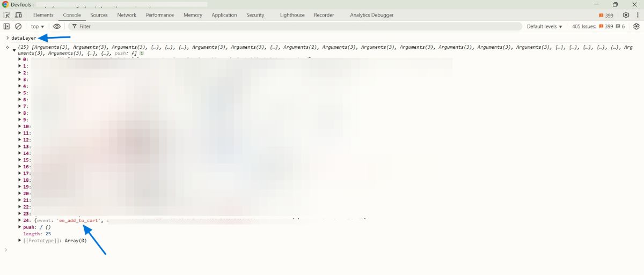
Task: Open the Memory tab
Action: (x=193, y=15)
